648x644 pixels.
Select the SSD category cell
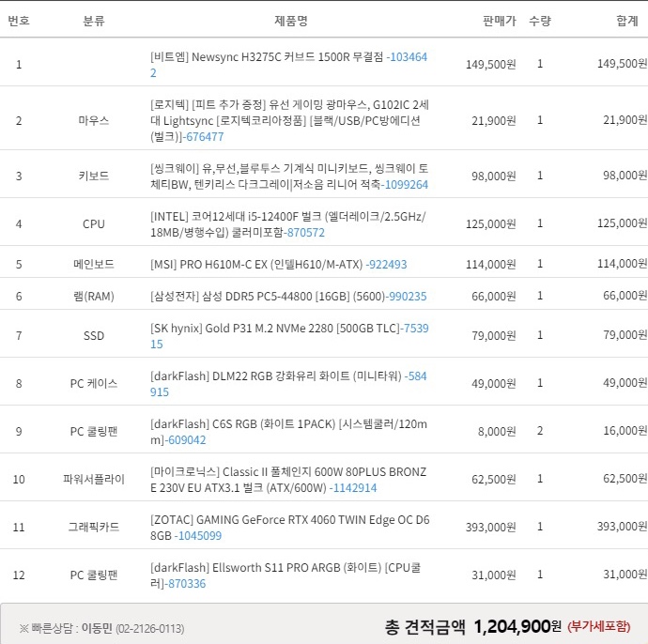point(94,336)
